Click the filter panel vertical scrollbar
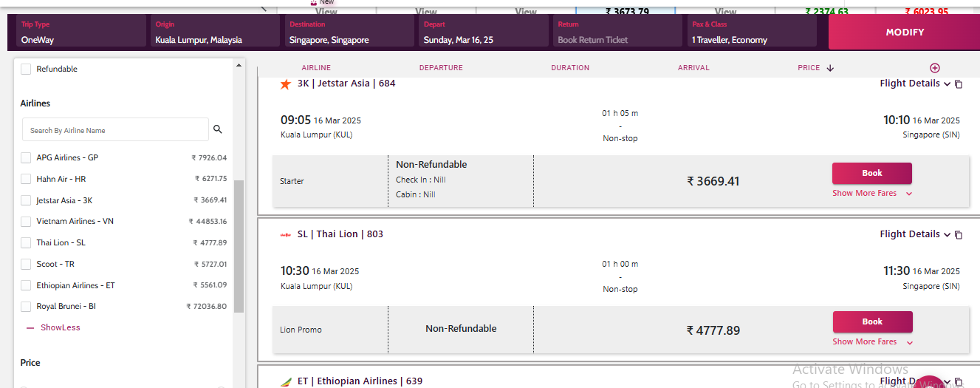The image size is (980, 388). pos(239,244)
